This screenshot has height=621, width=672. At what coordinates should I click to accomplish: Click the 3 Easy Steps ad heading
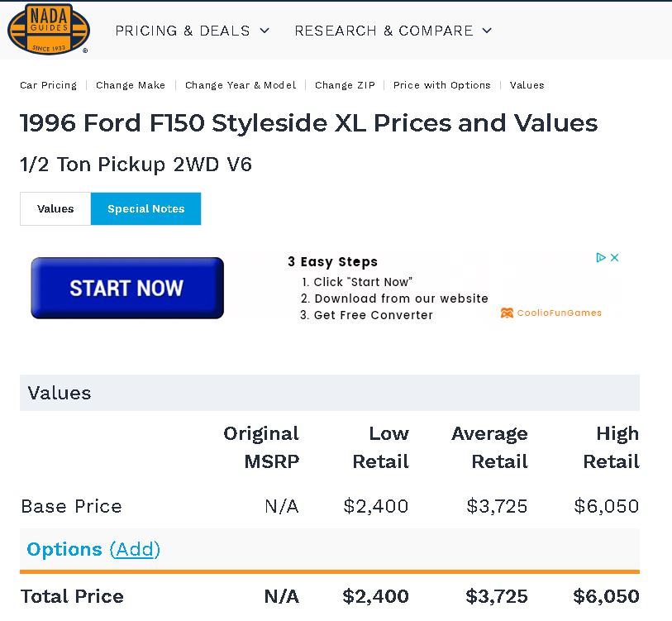(x=332, y=261)
